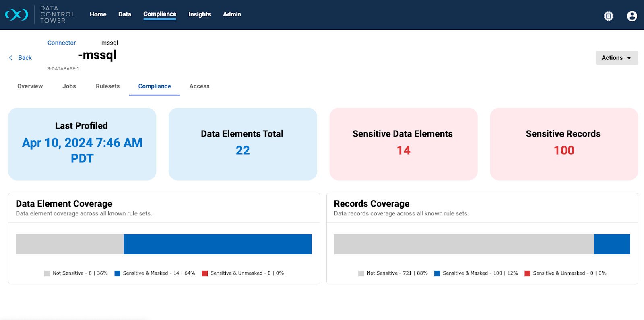The image size is (644, 320).
Task: Switch to the Jobs tab
Action: click(69, 86)
